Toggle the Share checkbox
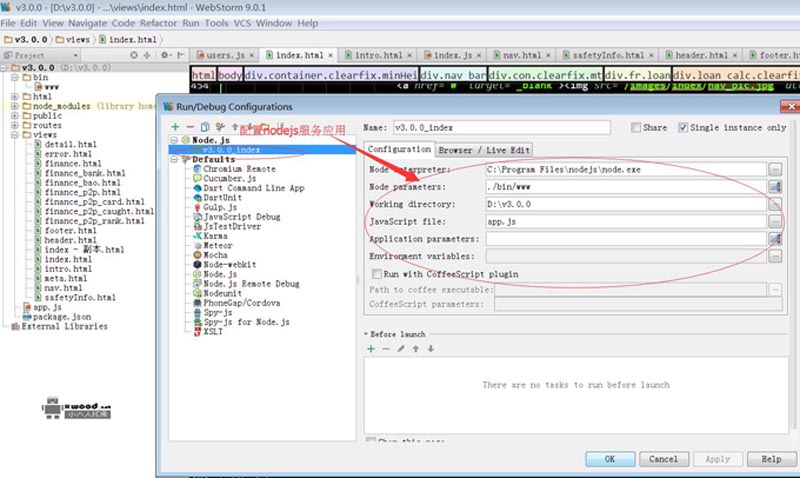Viewport: 800px width, 478px height. click(x=636, y=128)
